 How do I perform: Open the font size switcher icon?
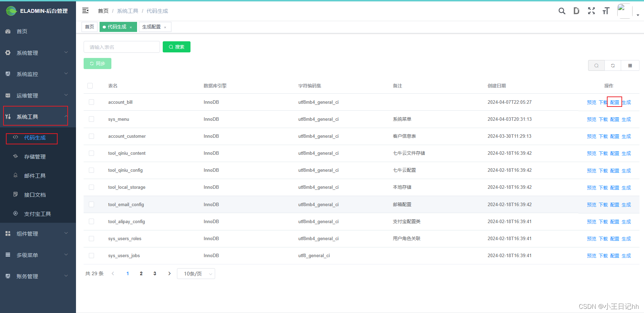click(x=606, y=11)
